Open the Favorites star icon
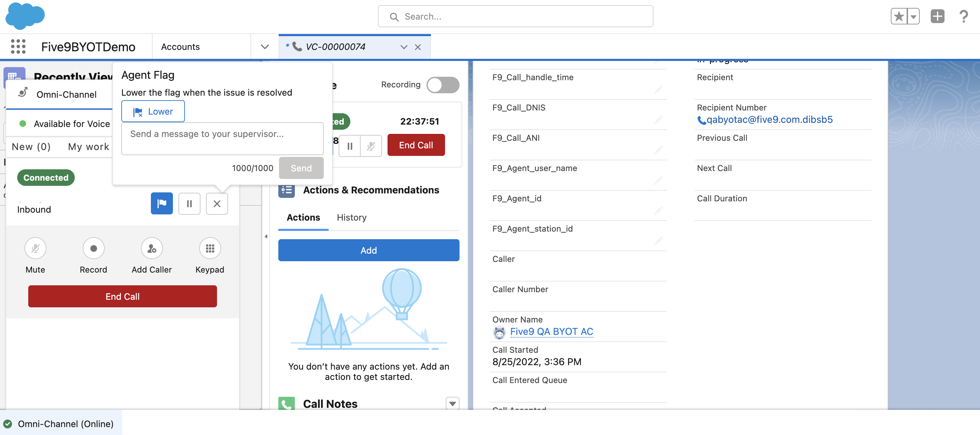 899,17
